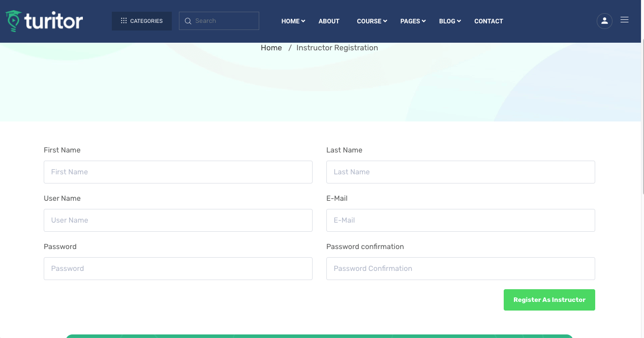The image size is (644, 338).
Task: Click the Password field
Action: [178, 268]
